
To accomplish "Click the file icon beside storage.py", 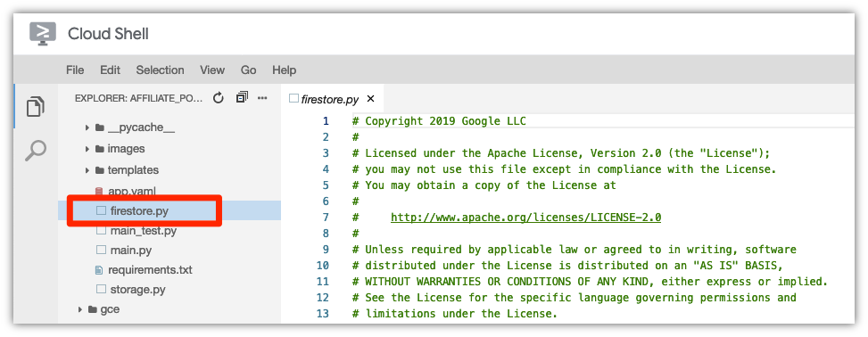I will tap(101, 289).
